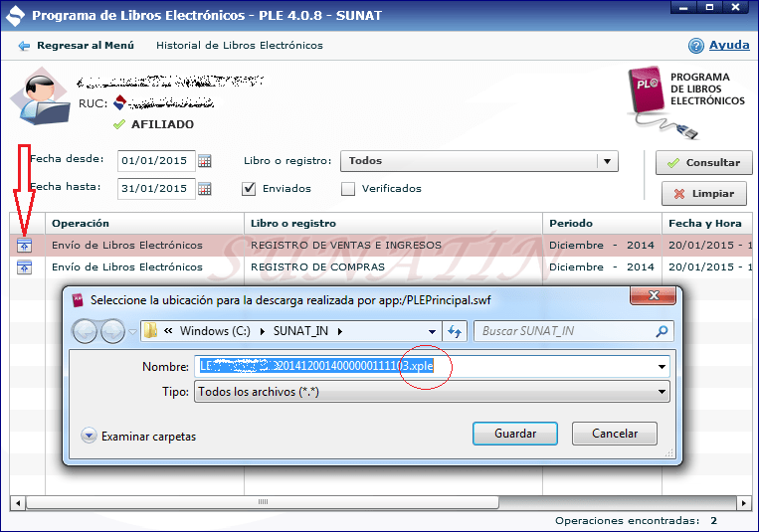759x532 pixels.
Task: Download icon for Registro de Compras row
Action: click(x=24, y=267)
